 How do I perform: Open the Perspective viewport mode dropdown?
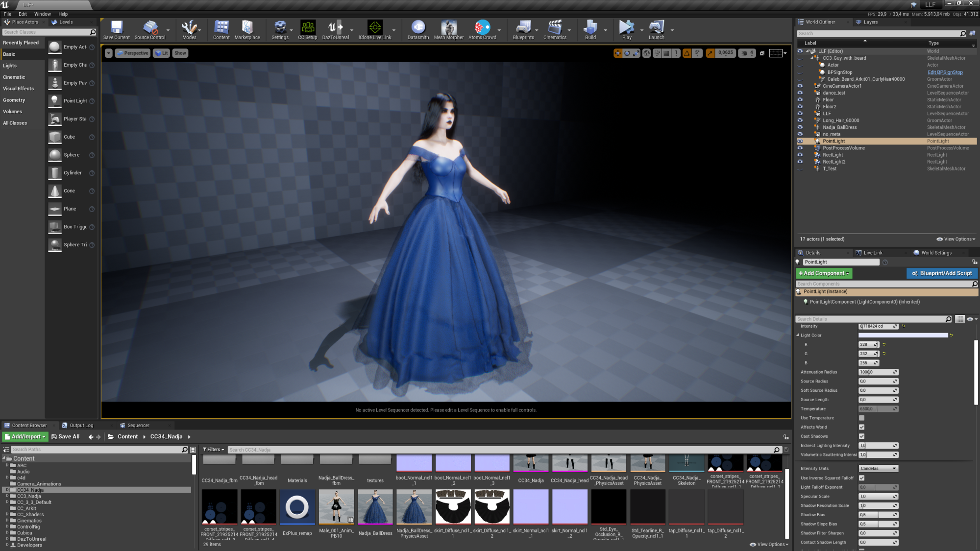pos(132,53)
